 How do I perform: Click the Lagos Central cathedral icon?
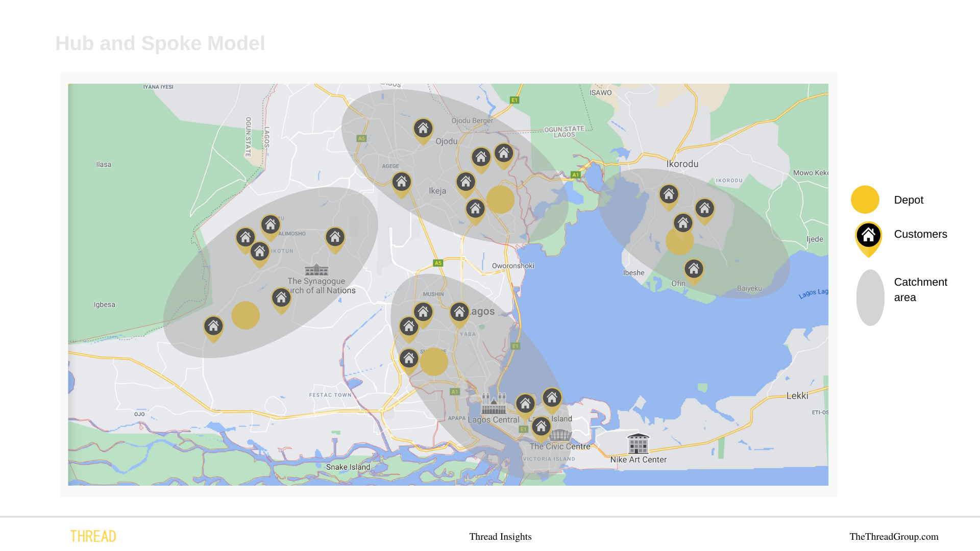pyautogui.click(x=494, y=404)
